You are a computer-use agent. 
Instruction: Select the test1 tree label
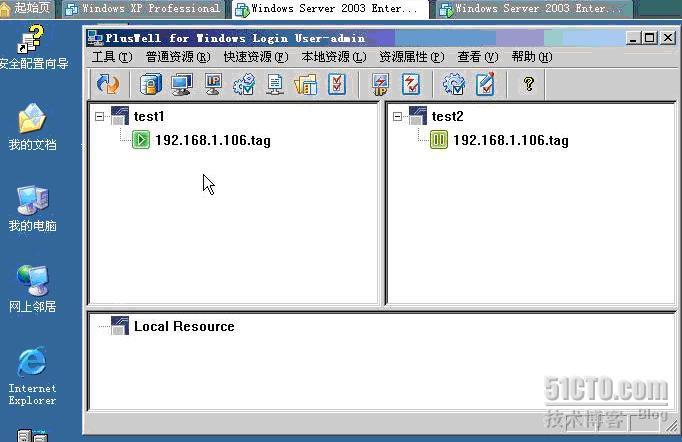tap(149, 116)
